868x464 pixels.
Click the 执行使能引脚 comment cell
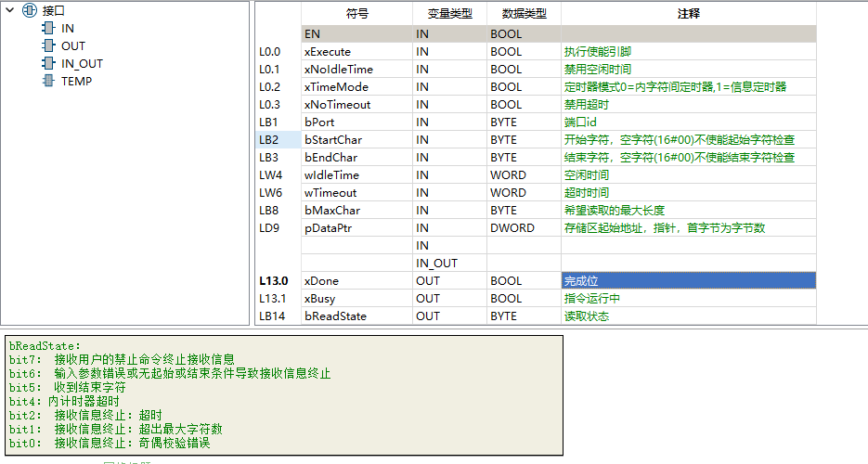click(689, 51)
